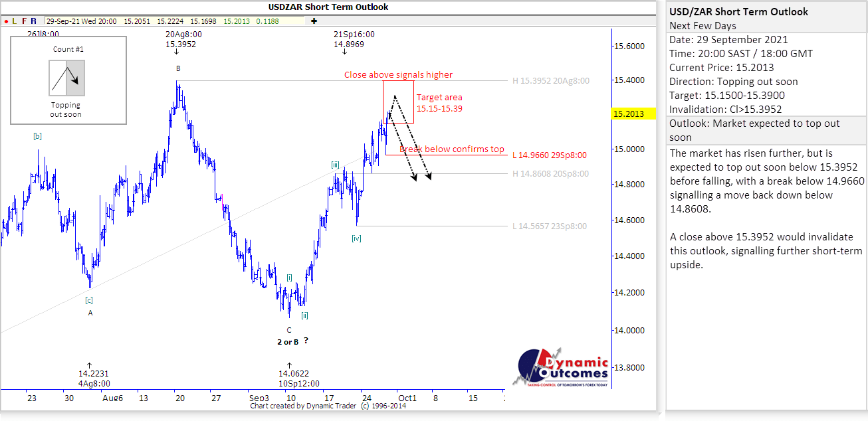Click the high value 15.2224 in the data bar
868x421 pixels.
pos(171,21)
